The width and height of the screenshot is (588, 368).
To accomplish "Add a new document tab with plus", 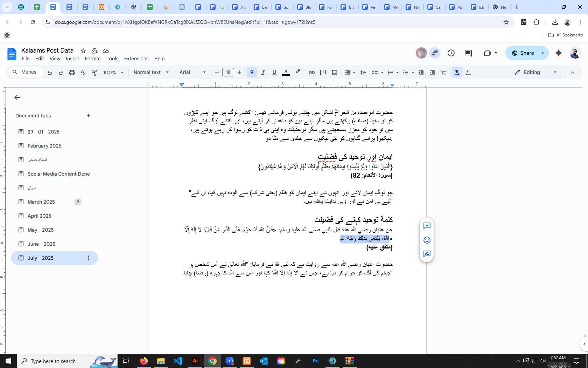I will [89, 116].
